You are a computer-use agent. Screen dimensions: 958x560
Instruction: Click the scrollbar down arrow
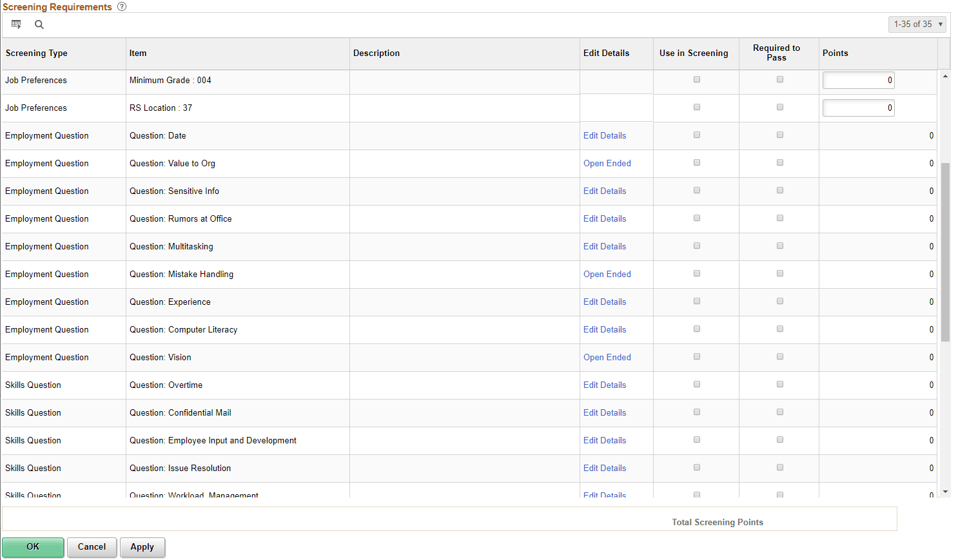[x=946, y=491]
